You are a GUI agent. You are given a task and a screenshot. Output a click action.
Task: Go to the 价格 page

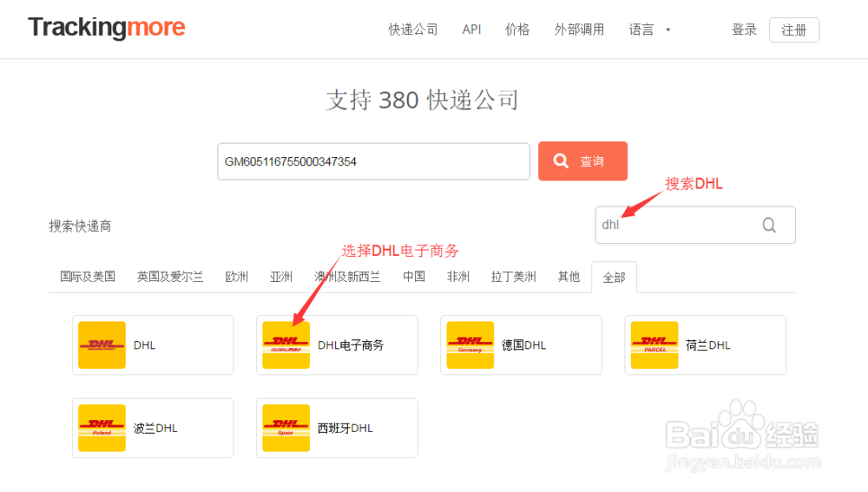pyautogui.click(x=517, y=30)
